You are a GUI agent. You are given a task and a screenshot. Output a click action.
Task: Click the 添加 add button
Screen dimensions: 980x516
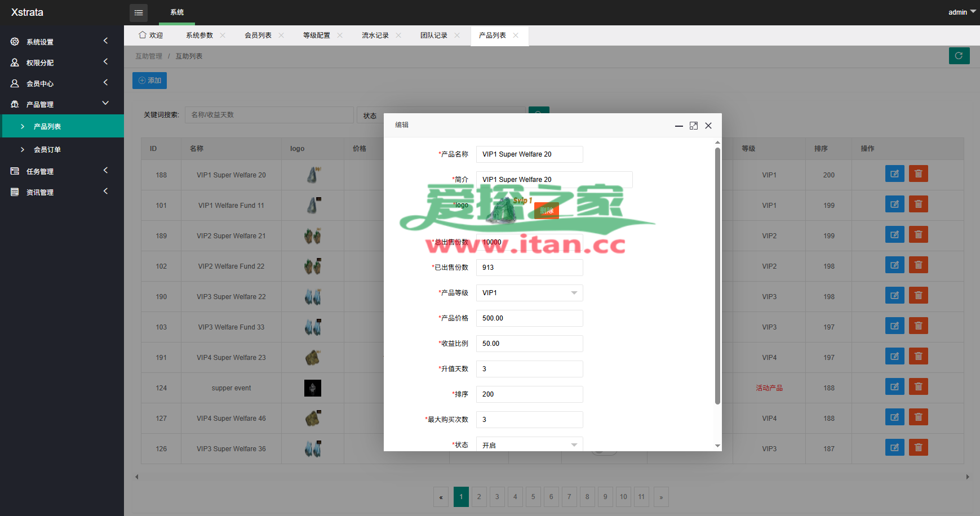(x=149, y=81)
